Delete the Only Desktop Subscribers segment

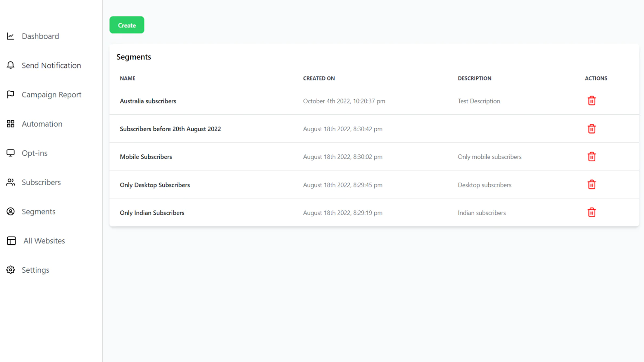591,185
